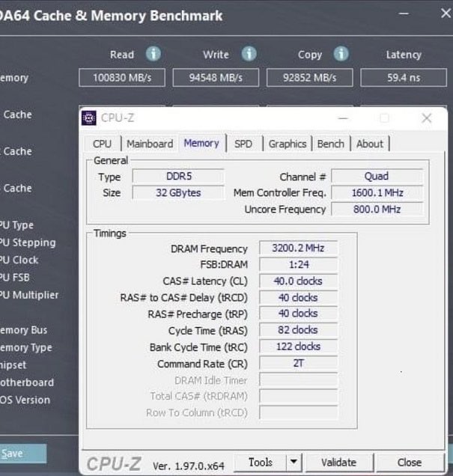This screenshot has height=476, width=453.
Task: Click the CAS# Latency 40.0 clocks value
Action: pyautogui.click(x=299, y=281)
